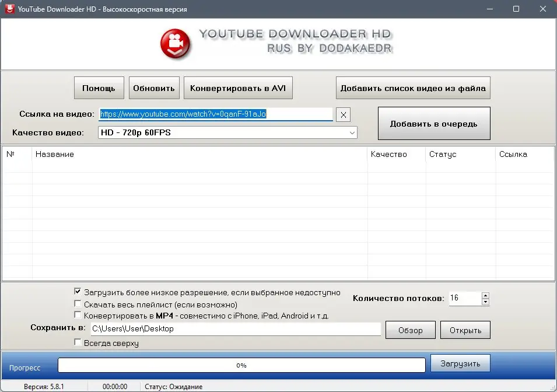Click the Загрузить download button
557x392 pixels.
[460, 363]
